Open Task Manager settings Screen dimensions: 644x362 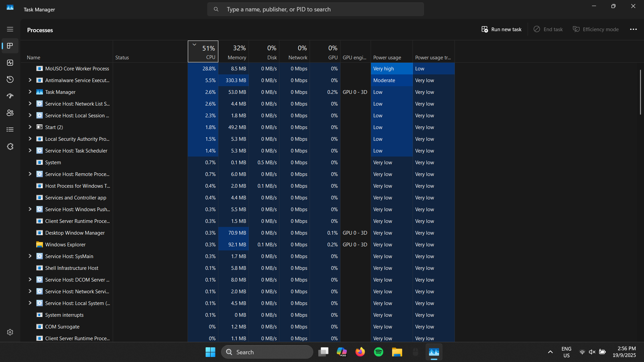(x=10, y=332)
